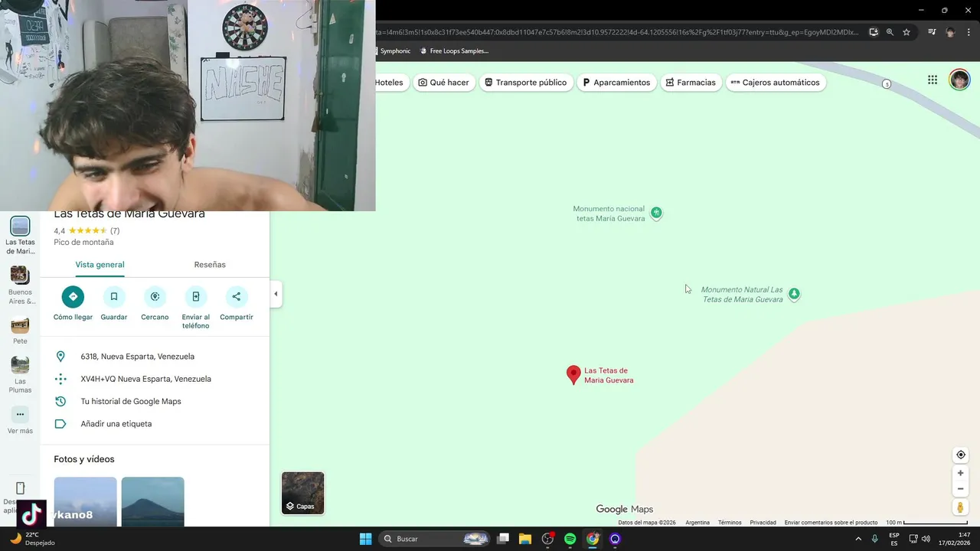
Task: Share the place with the Compartir icon
Action: [x=236, y=296]
